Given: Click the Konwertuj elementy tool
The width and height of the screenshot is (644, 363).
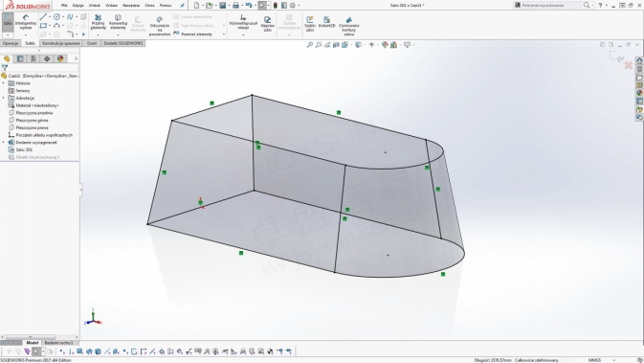Looking at the screenshot, I should (x=118, y=23).
